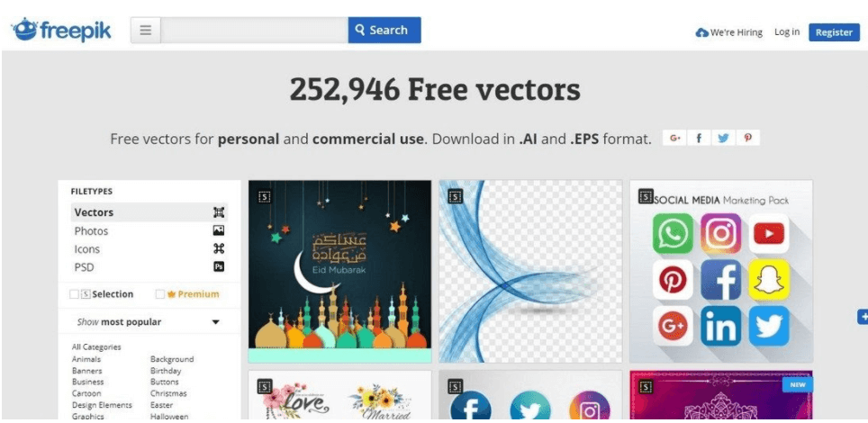Share on Google Plus icon
868x423 pixels.
(674, 139)
